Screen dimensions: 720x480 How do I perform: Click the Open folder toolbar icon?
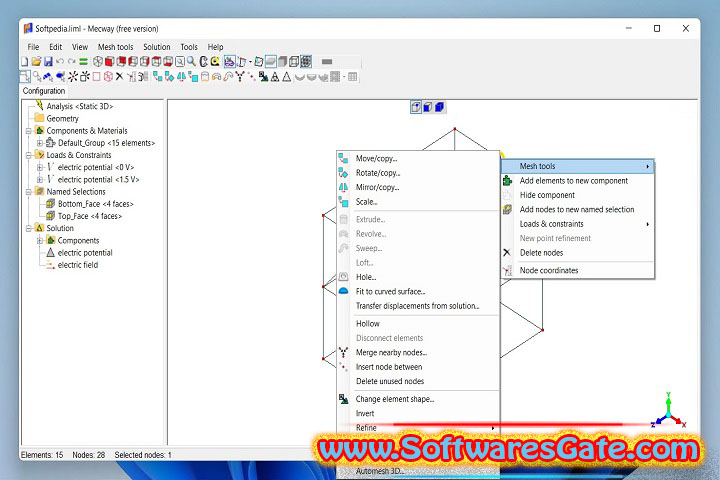[x=36, y=62]
